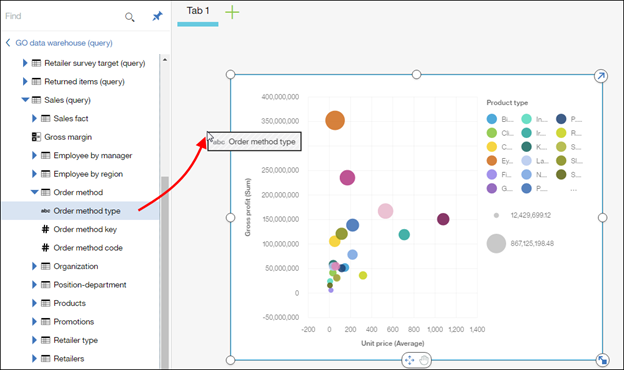Select the Gross margin item
Image resolution: width=624 pixels, height=370 pixels.
[x=68, y=137]
